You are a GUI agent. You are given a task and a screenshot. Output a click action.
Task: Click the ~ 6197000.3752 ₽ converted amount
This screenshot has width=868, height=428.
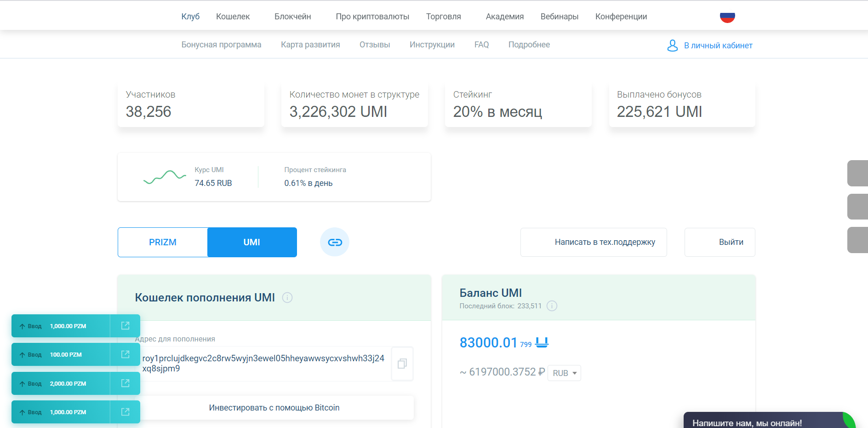pos(503,372)
